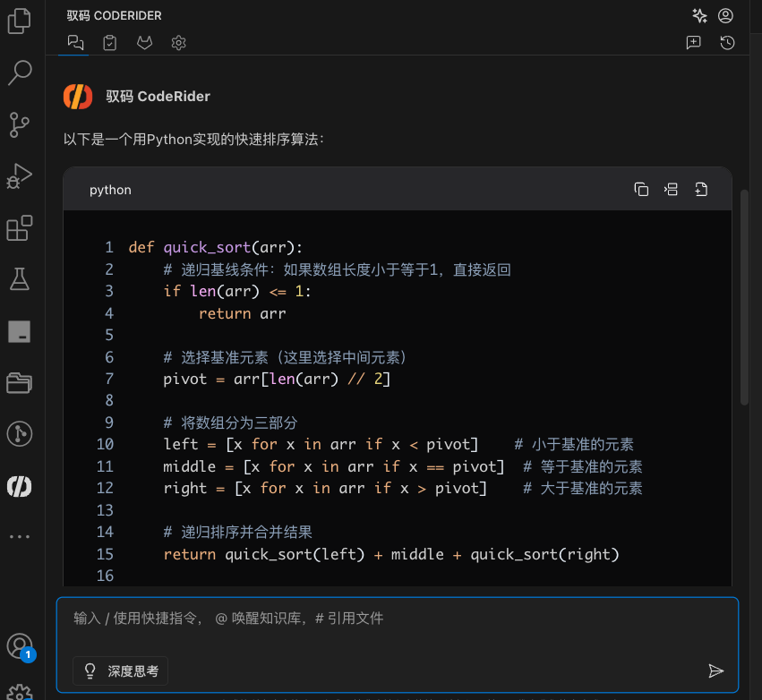
Task: Click the middle list comprehension line
Action: (x=334, y=467)
